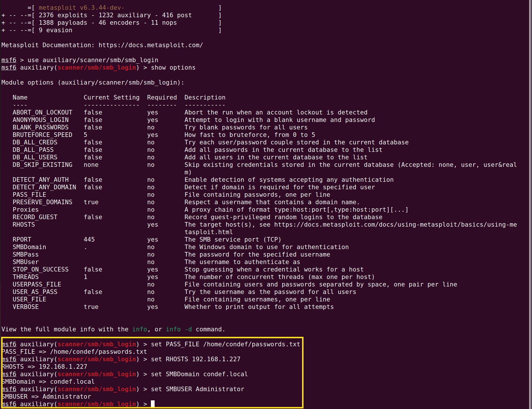Click the "metasploit v6.3.44-dev-" version text
The width and height of the screenshot is (532, 409).
point(81,8)
